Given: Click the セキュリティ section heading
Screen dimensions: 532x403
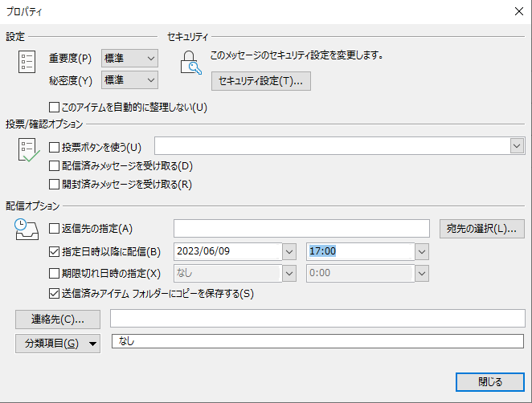Looking at the screenshot, I should coord(187,37).
